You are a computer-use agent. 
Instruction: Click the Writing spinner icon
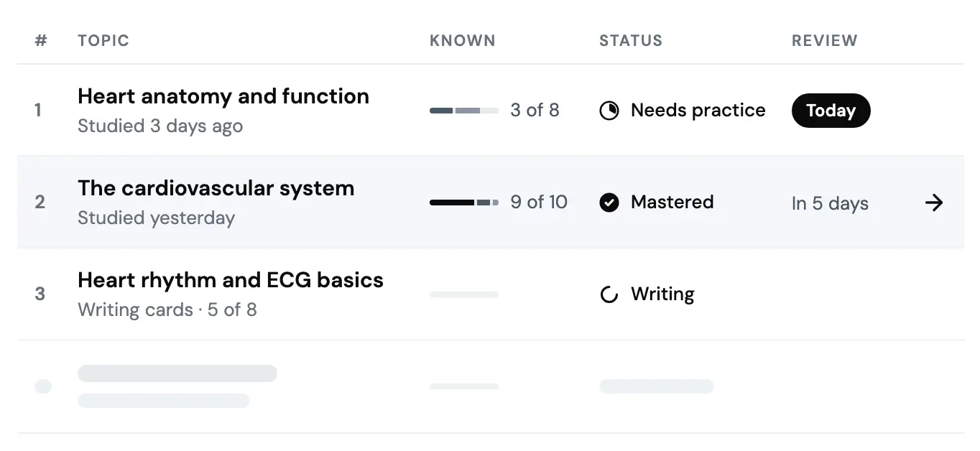(x=609, y=294)
